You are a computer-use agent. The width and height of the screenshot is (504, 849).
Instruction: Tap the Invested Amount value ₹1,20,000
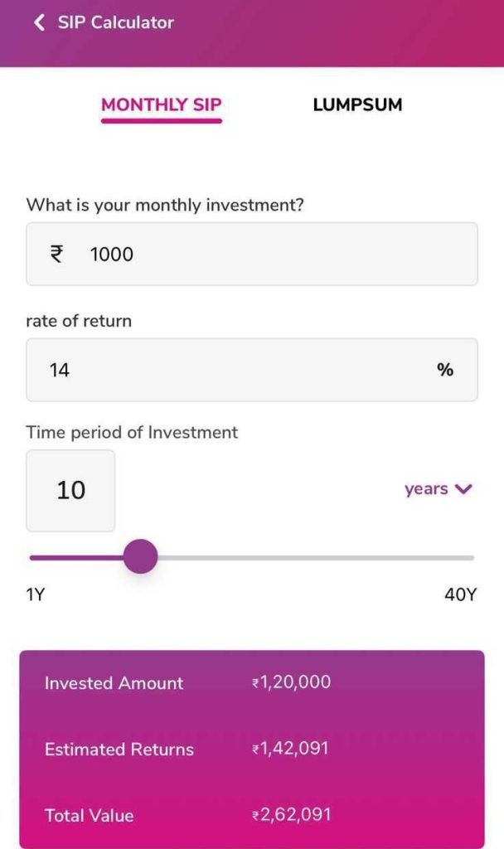tap(291, 682)
